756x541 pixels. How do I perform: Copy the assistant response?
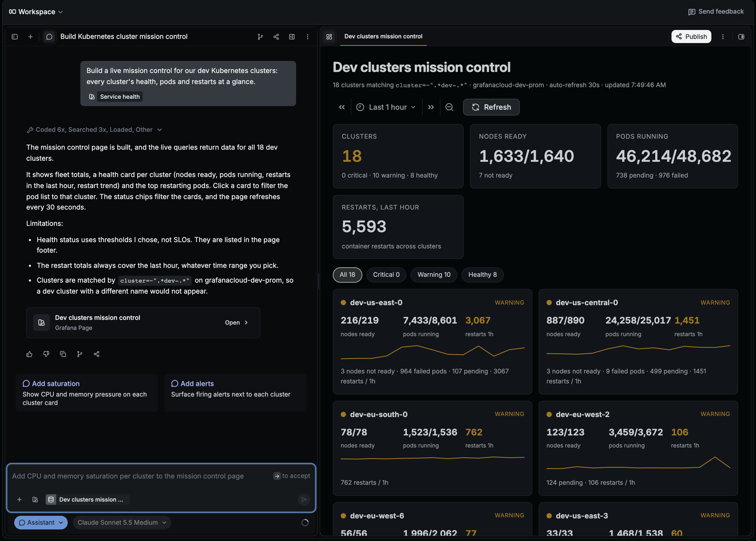pos(63,354)
